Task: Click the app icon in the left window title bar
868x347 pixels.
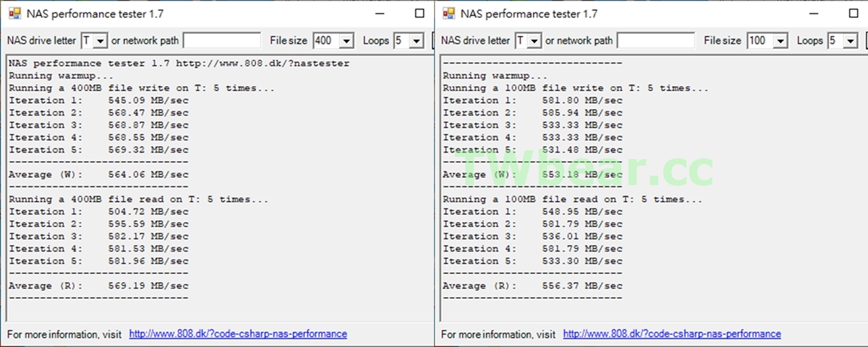Action: [x=14, y=13]
